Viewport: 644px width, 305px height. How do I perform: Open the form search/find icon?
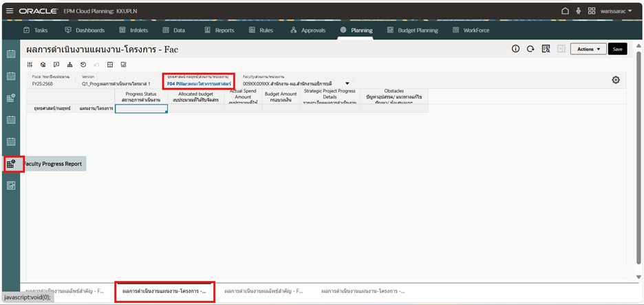[546, 49]
